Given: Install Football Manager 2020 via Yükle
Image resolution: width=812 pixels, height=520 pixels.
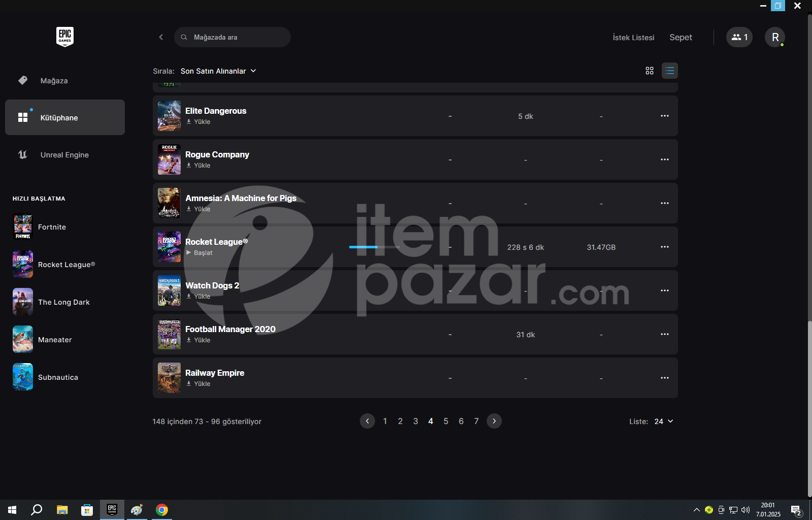Looking at the screenshot, I should (198, 340).
